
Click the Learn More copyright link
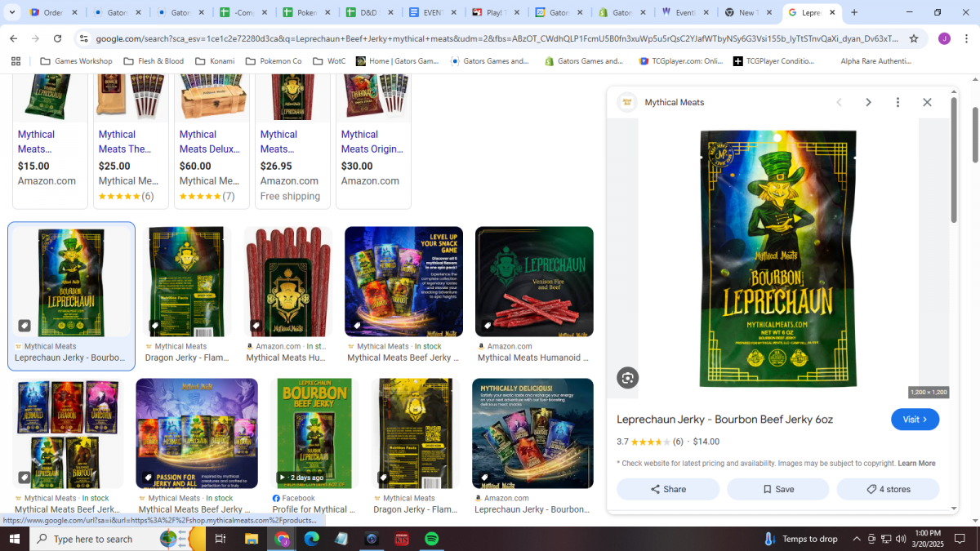tap(916, 464)
